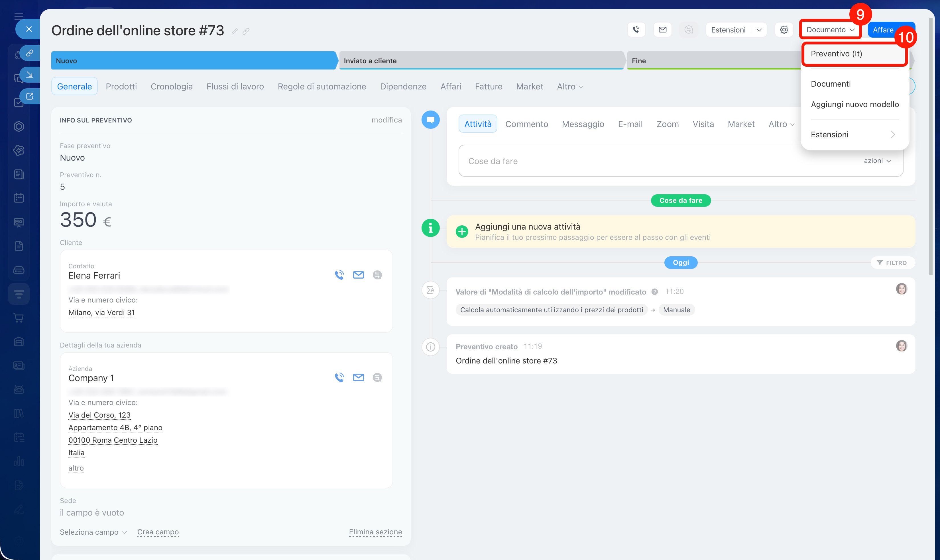
Task: Click Elimina sezione link
Action: coord(375,532)
